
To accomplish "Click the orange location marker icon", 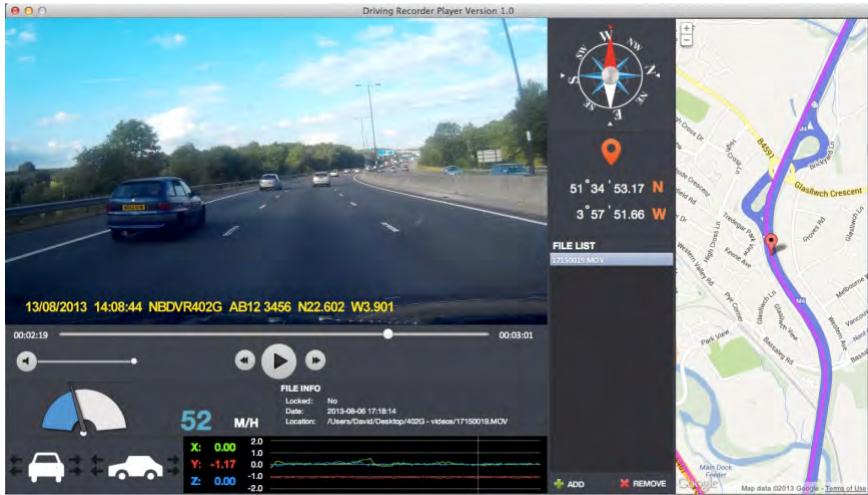I will (x=611, y=152).
